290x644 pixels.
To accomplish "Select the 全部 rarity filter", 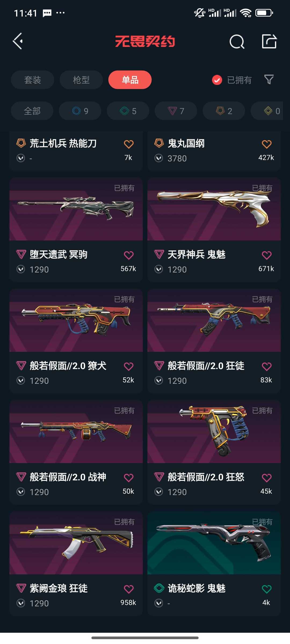I will [32, 111].
